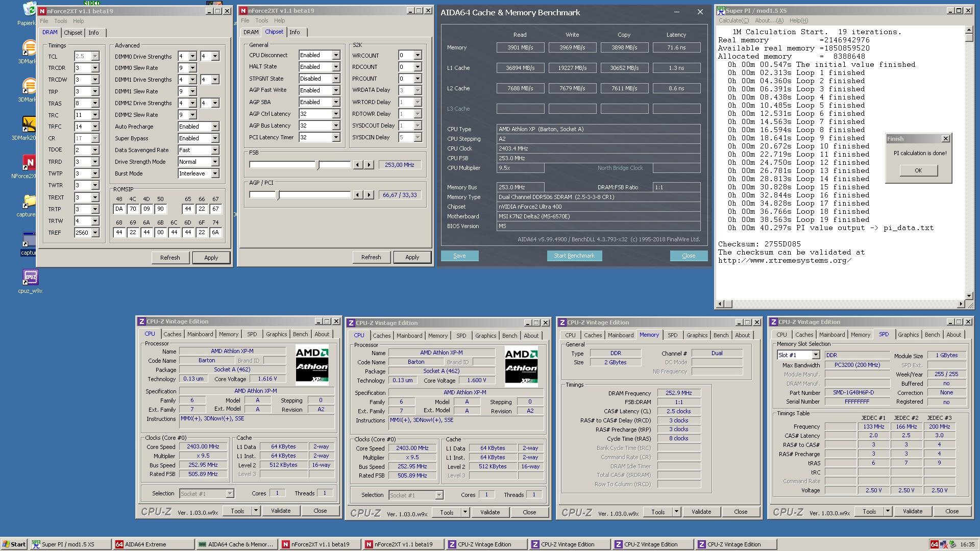This screenshot has width=980, height=551.
Task: Click the AMD Athlon XP logo in second CPU-Z window
Action: [521, 366]
